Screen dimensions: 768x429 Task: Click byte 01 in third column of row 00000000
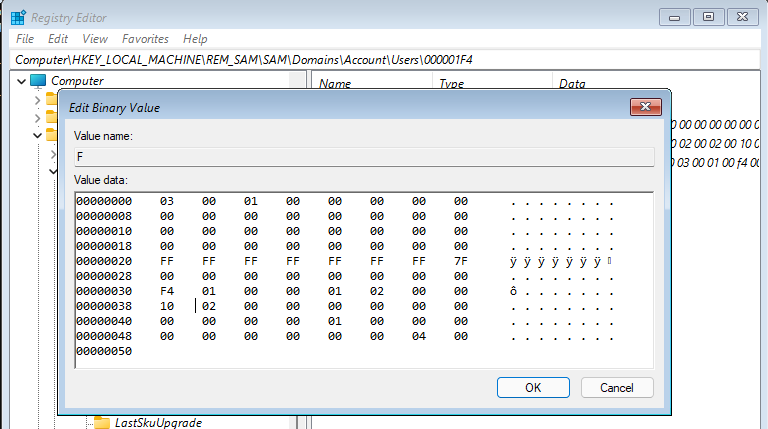(x=251, y=201)
